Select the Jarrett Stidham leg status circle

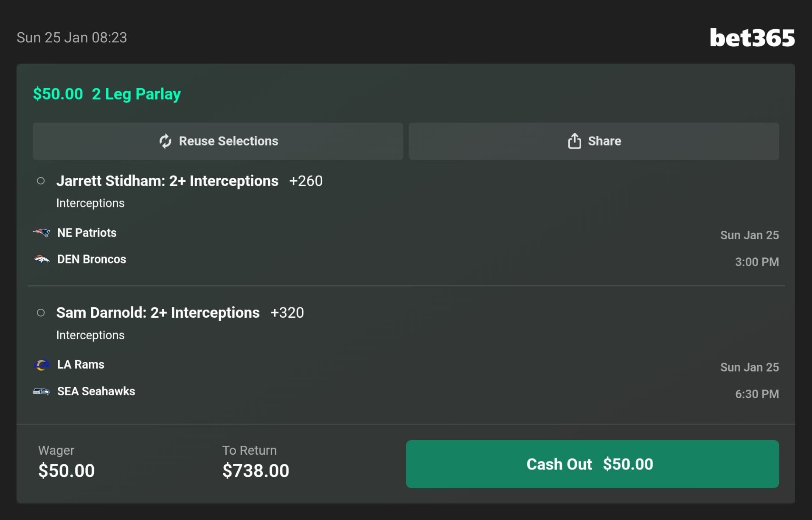tap(41, 181)
